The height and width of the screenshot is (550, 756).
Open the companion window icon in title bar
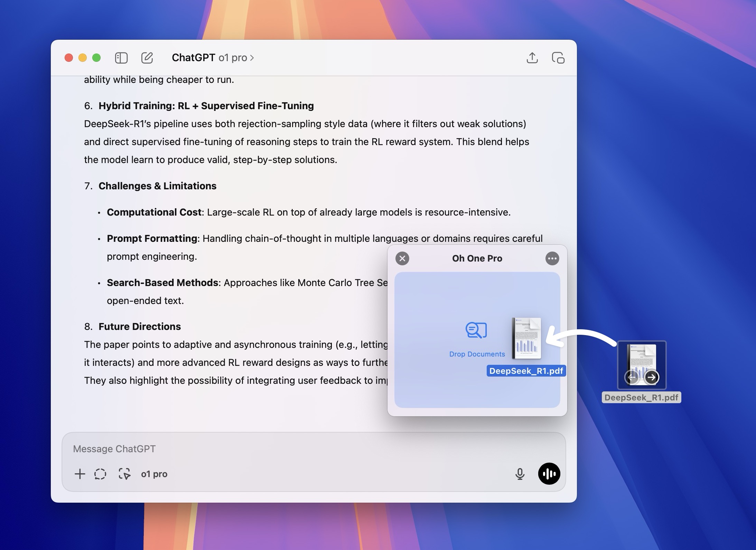pos(558,58)
